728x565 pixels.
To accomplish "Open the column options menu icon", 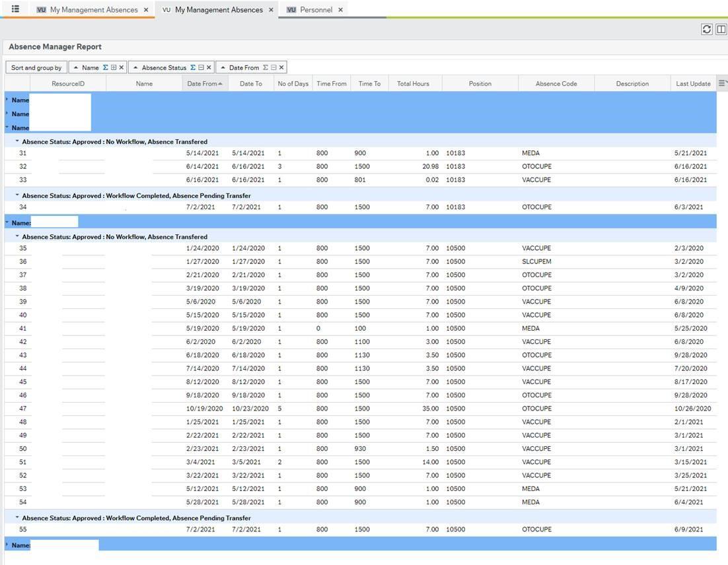I will [722, 83].
